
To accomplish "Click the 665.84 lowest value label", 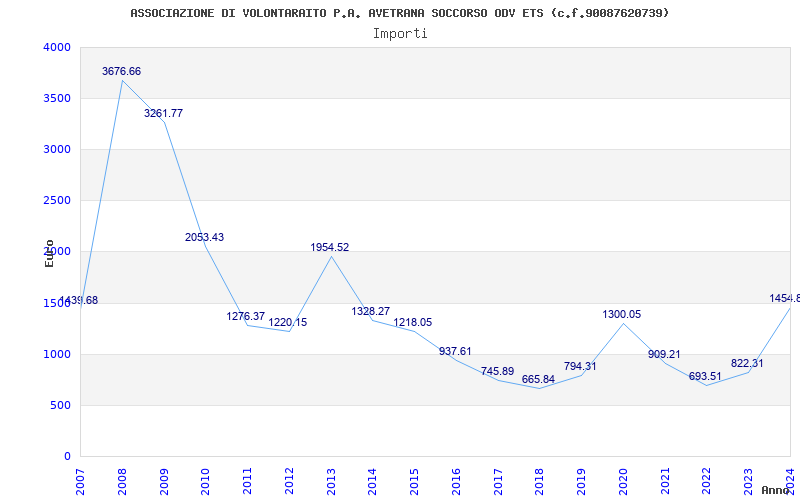I will pos(538,380).
